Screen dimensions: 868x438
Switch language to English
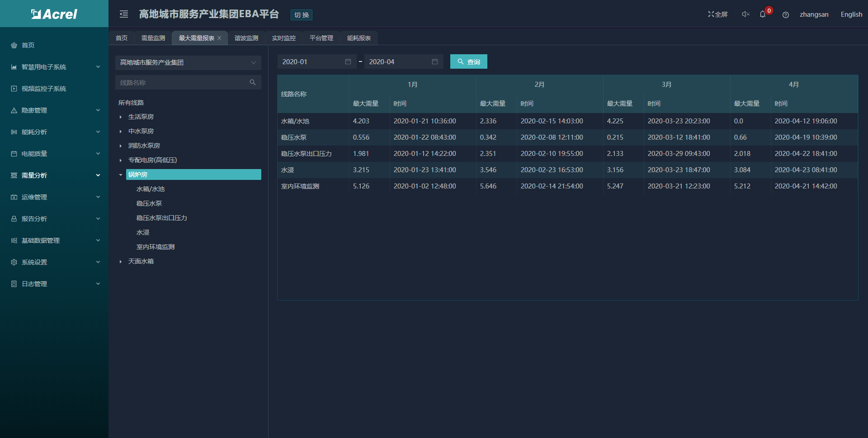pyautogui.click(x=851, y=14)
